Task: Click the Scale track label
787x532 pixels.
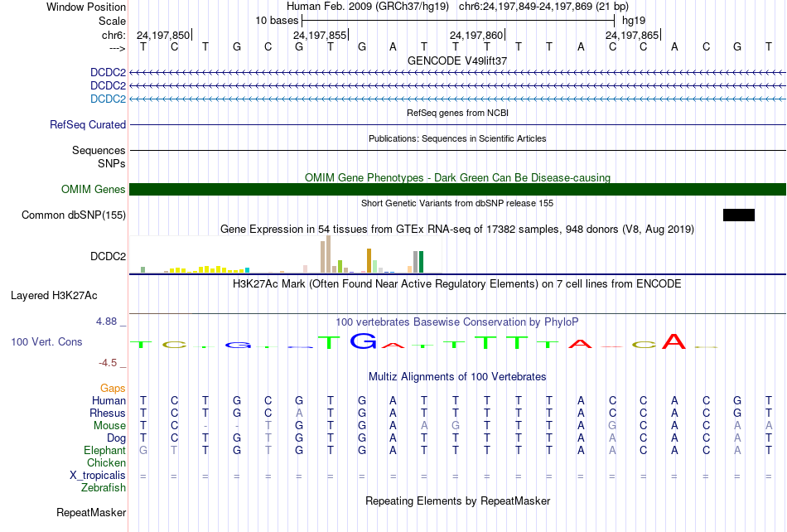Action: pos(112,21)
